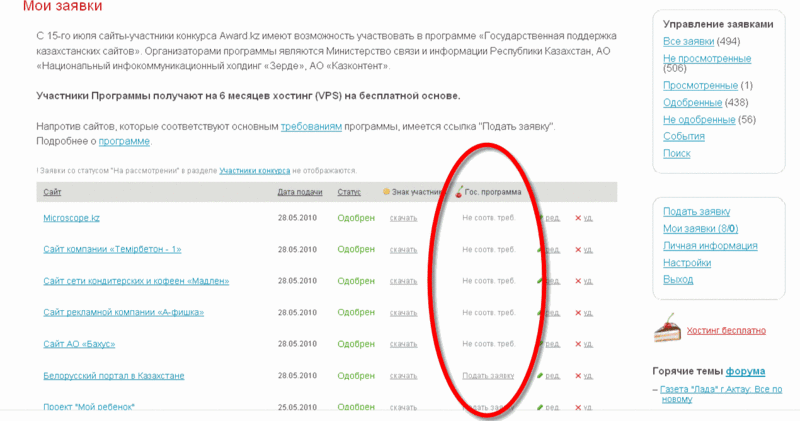Click Подать заявку in sidebar menu
Image resolution: width=800 pixels, height=421 pixels.
coord(696,211)
